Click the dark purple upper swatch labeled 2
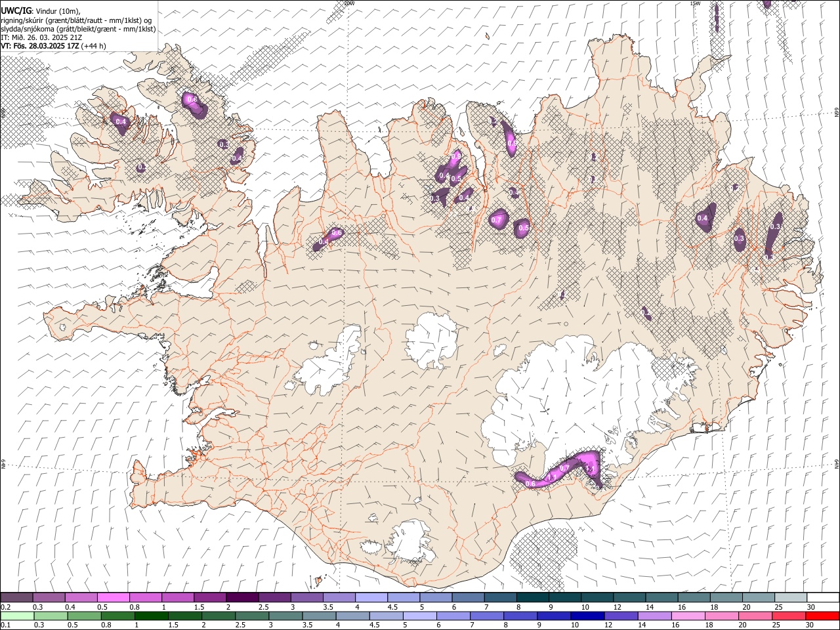The image size is (840, 630). [242, 598]
